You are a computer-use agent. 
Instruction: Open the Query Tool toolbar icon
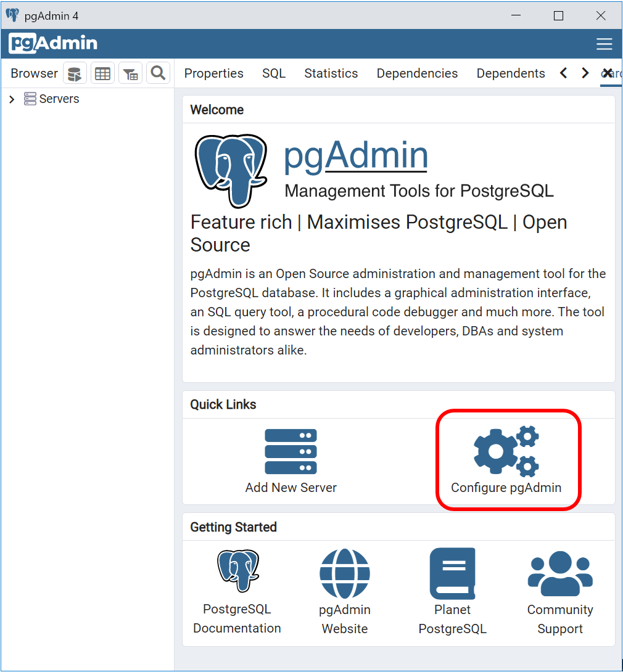coord(75,73)
